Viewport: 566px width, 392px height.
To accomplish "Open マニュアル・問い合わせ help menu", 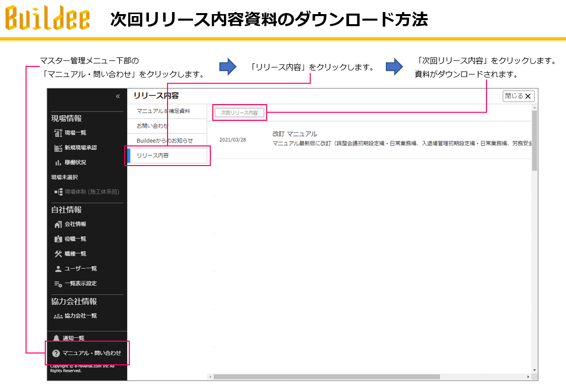I will pyautogui.click(x=87, y=353).
